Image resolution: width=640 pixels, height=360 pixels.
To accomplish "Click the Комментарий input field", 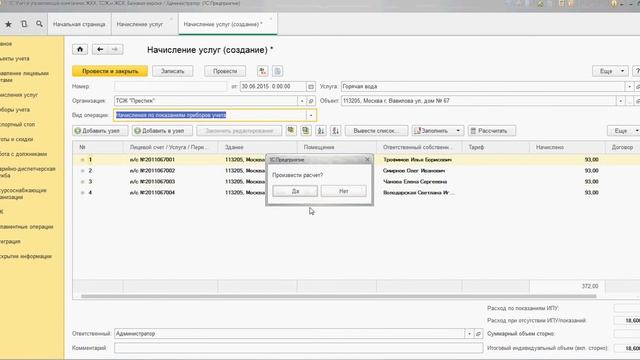I will tap(298, 348).
